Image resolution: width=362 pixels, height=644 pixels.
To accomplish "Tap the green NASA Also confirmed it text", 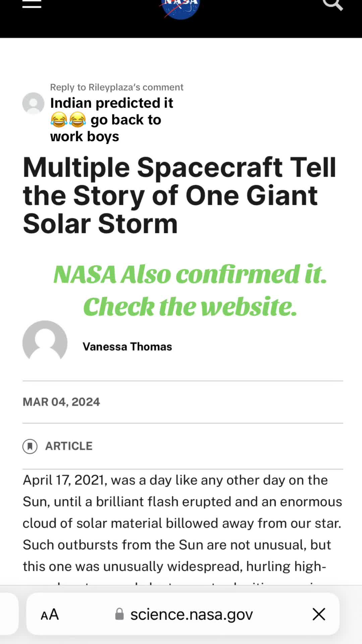I will click(190, 274).
